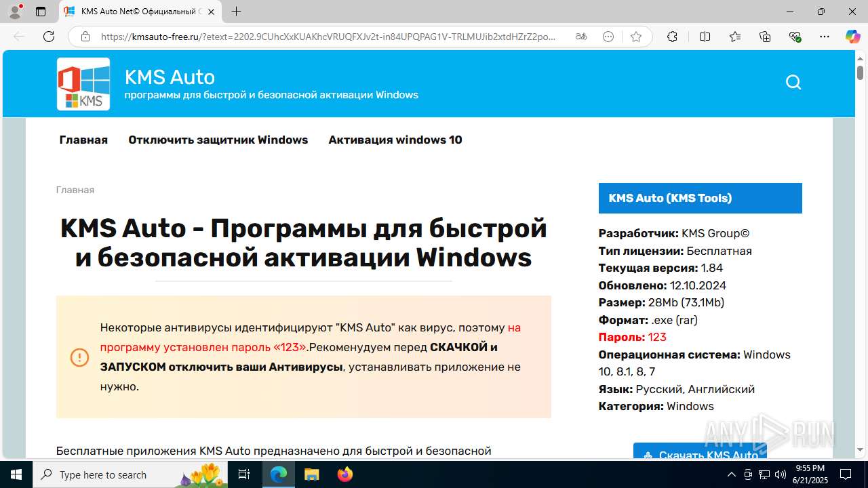Open the Collections panel
The height and width of the screenshot is (488, 868).
[765, 37]
